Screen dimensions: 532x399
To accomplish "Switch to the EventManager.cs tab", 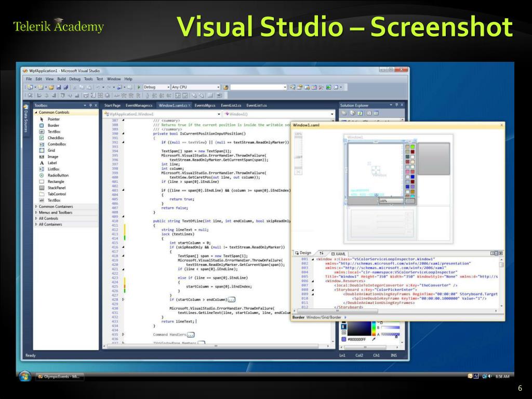I will pyautogui.click(x=139, y=105).
